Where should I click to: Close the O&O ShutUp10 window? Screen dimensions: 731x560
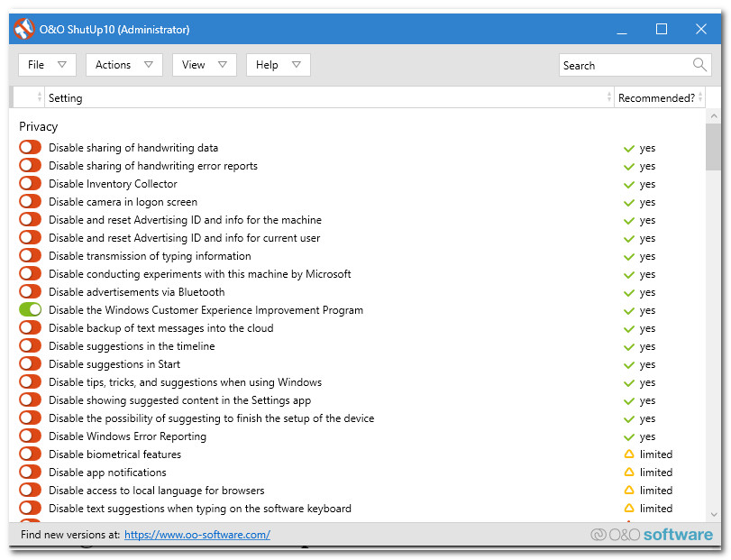coord(700,29)
